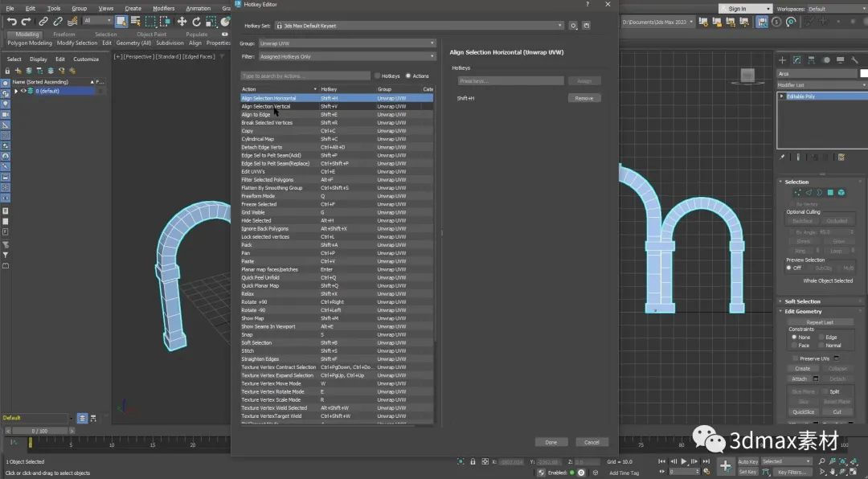Open the Sign In dropdown
The height and width of the screenshot is (479, 868).
point(745,9)
